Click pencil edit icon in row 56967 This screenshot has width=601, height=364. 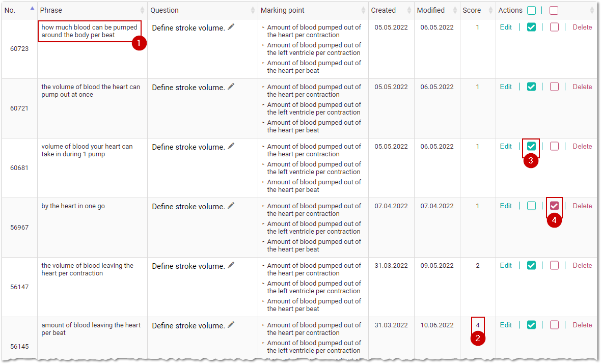tap(231, 206)
